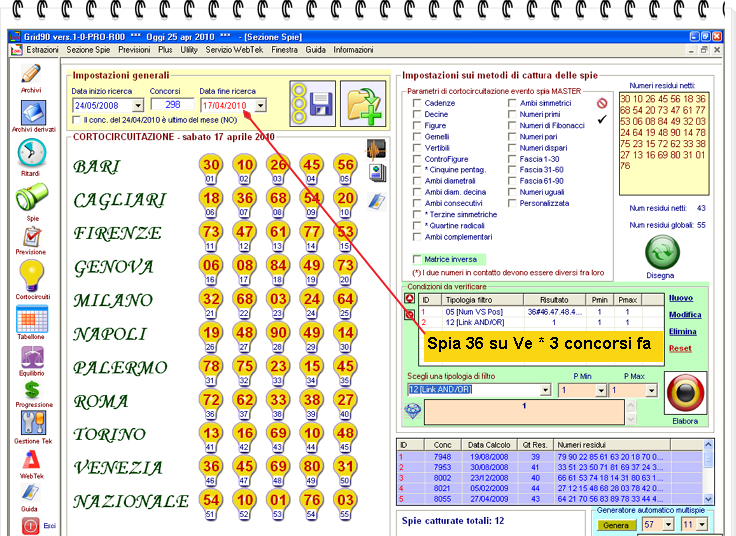Click the Concorsi field showing 298
736x536 pixels.
pos(172,105)
